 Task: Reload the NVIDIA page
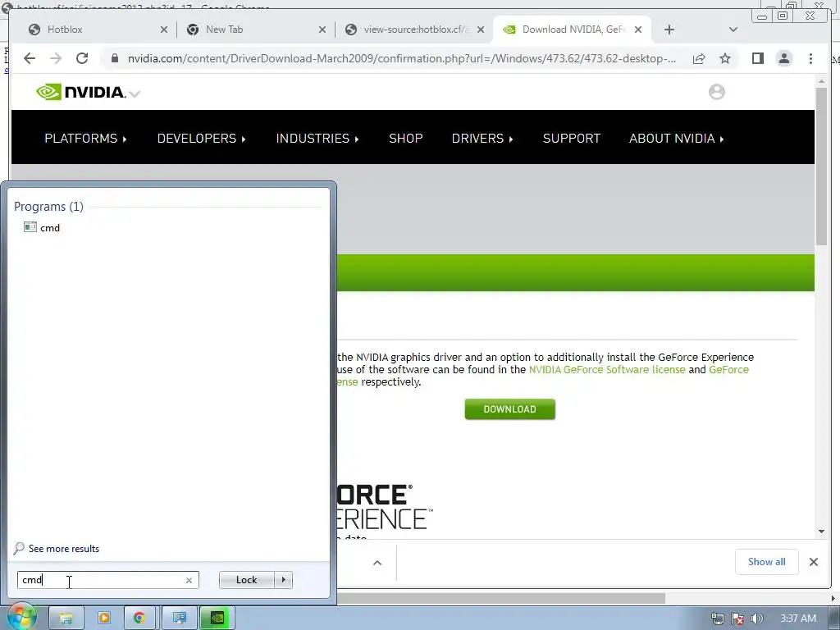coord(82,58)
